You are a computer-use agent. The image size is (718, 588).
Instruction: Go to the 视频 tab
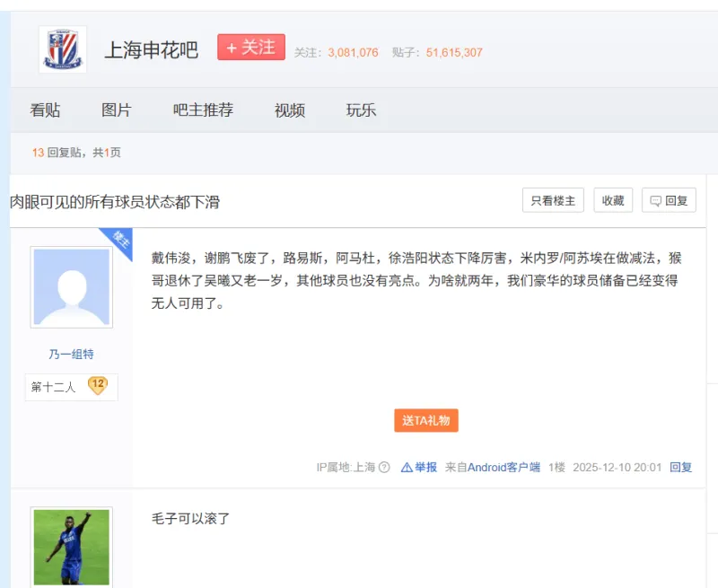point(289,110)
